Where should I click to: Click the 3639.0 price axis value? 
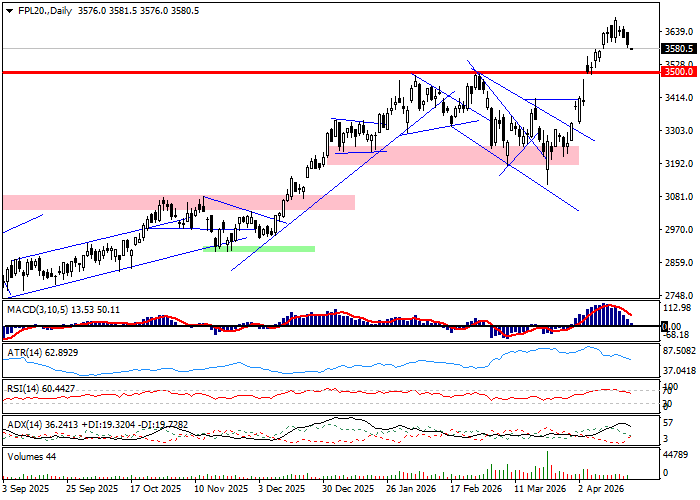680,32
